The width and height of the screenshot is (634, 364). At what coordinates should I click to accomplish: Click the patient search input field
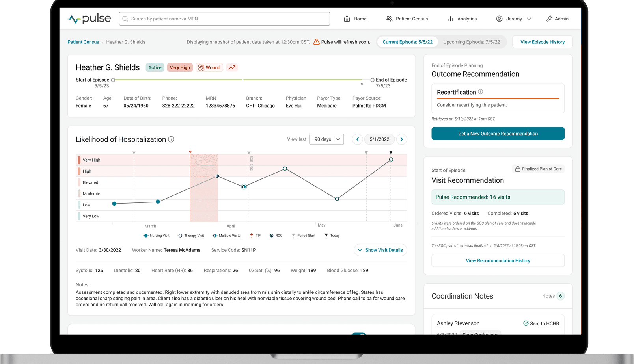point(224,19)
